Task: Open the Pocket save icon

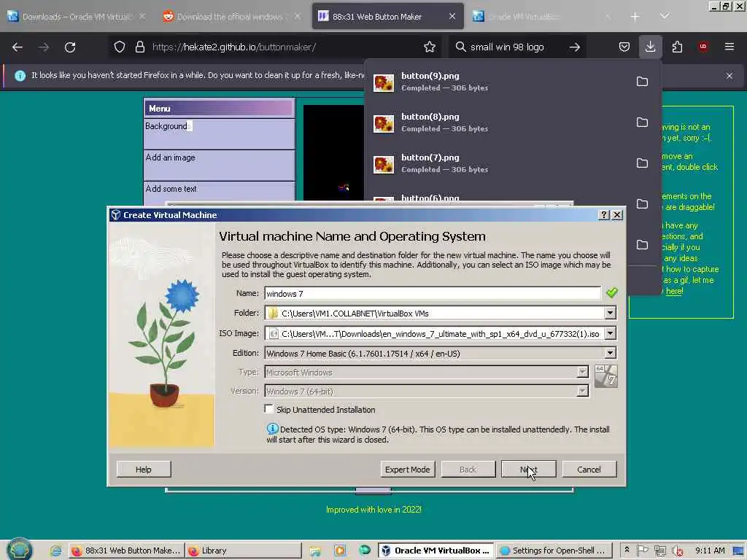Action: tap(624, 47)
